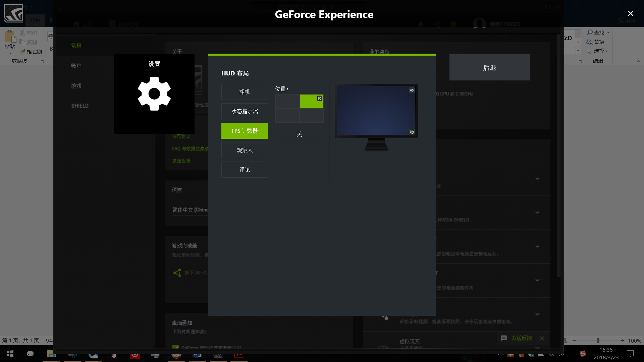Screen dimensions: 644x362
Task: Click the Word zoom slider handle
Action: pos(598,341)
